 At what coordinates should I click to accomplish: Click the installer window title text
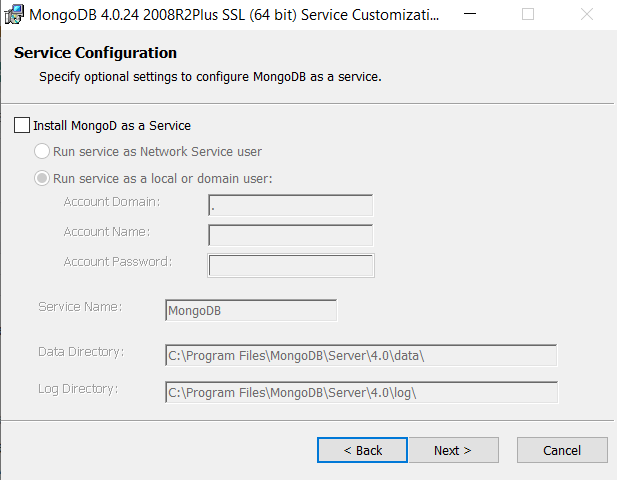coord(234,15)
